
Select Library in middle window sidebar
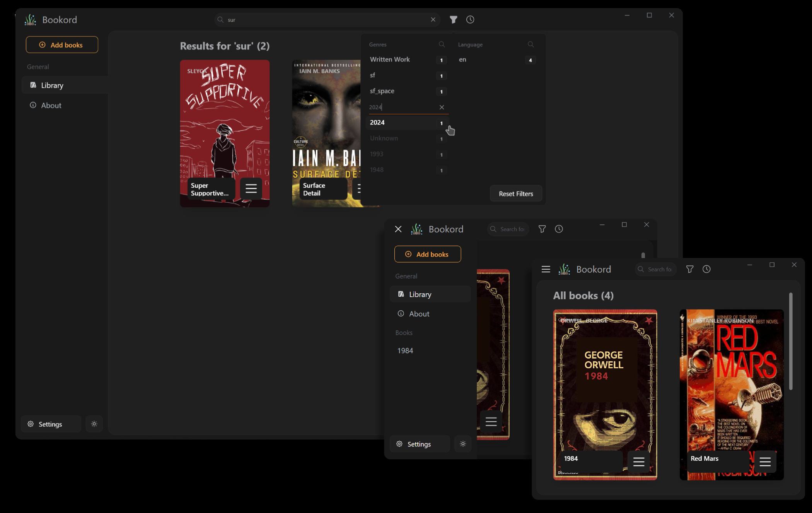click(420, 294)
